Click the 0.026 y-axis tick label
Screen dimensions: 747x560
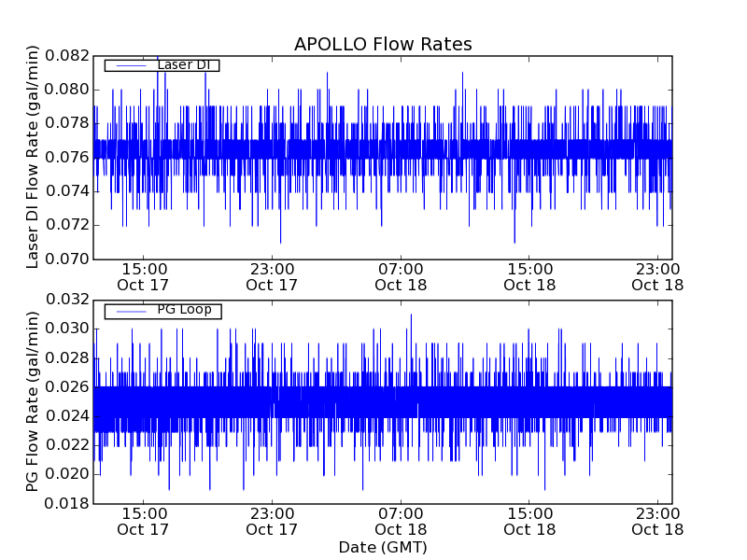coord(67,387)
